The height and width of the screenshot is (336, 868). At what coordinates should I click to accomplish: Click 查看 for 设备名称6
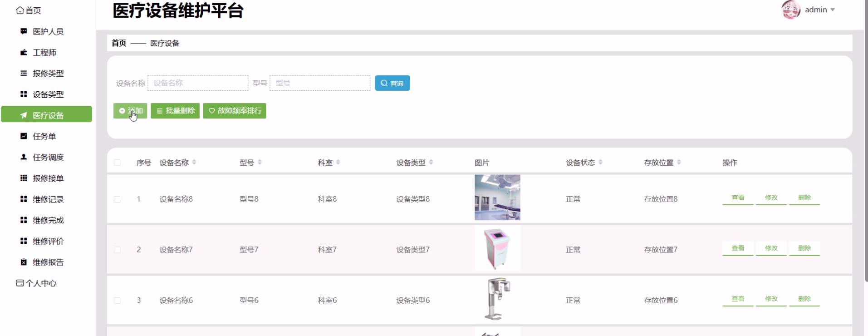(738, 299)
